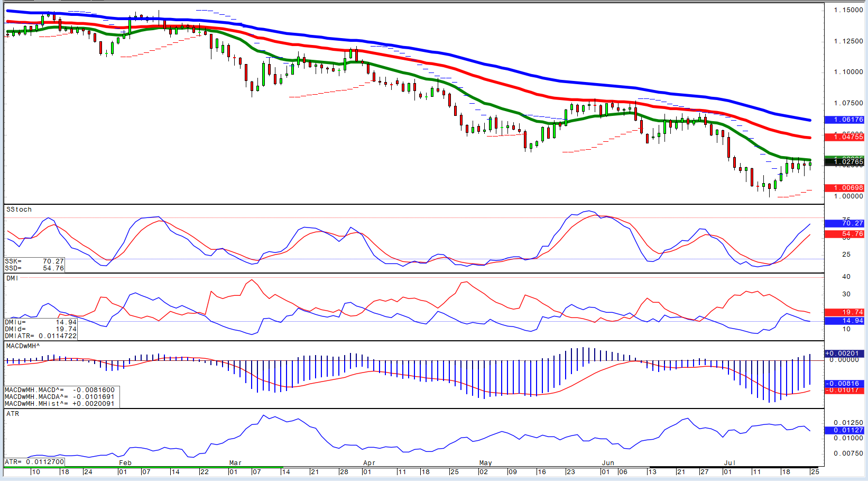Click the 40 level on DMI axis

pyautogui.click(x=846, y=277)
